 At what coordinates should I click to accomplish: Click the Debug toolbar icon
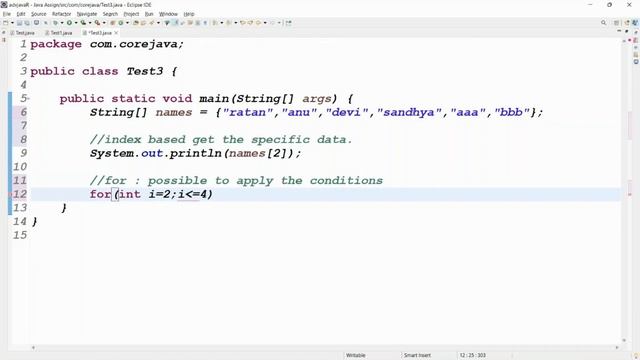pyautogui.click(x=56, y=23)
